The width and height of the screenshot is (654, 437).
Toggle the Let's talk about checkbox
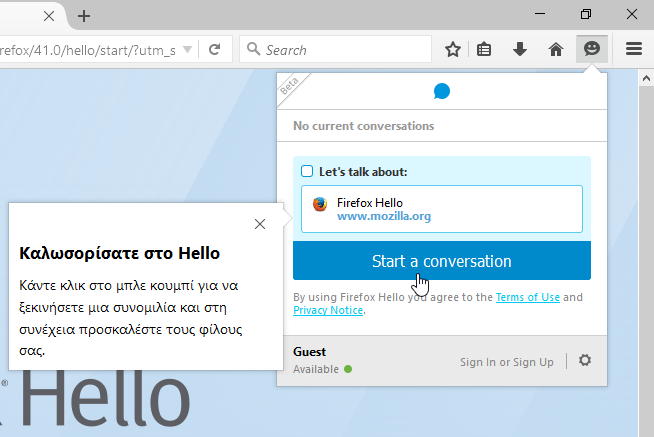pyautogui.click(x=307, y=171)
